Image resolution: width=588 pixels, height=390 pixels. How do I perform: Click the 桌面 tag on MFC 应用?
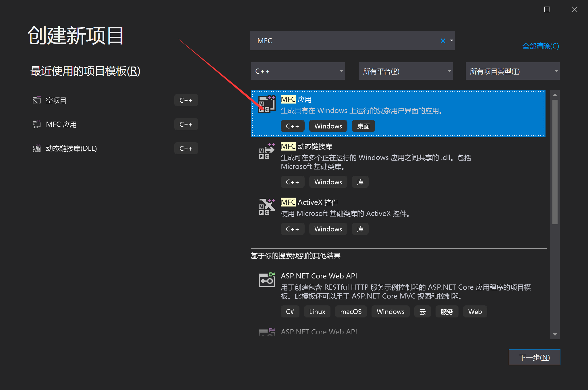363,126
